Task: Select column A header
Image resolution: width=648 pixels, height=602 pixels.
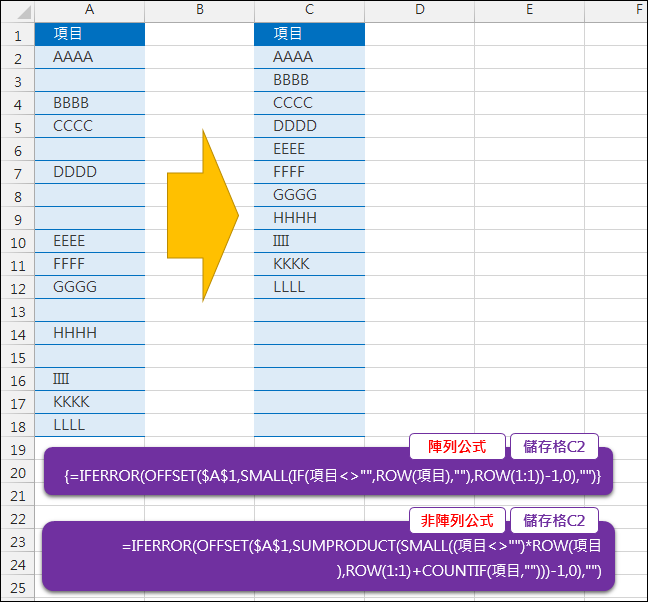Action: (90, 10)
